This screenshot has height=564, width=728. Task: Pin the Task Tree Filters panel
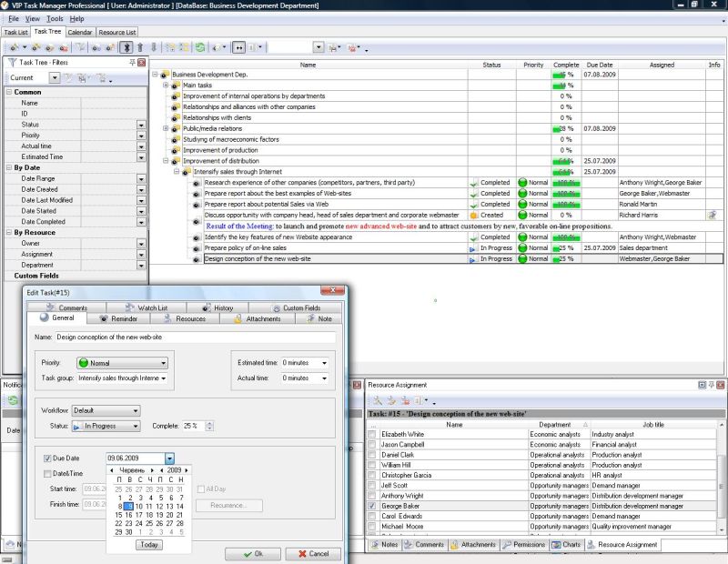tap(133, 63)
